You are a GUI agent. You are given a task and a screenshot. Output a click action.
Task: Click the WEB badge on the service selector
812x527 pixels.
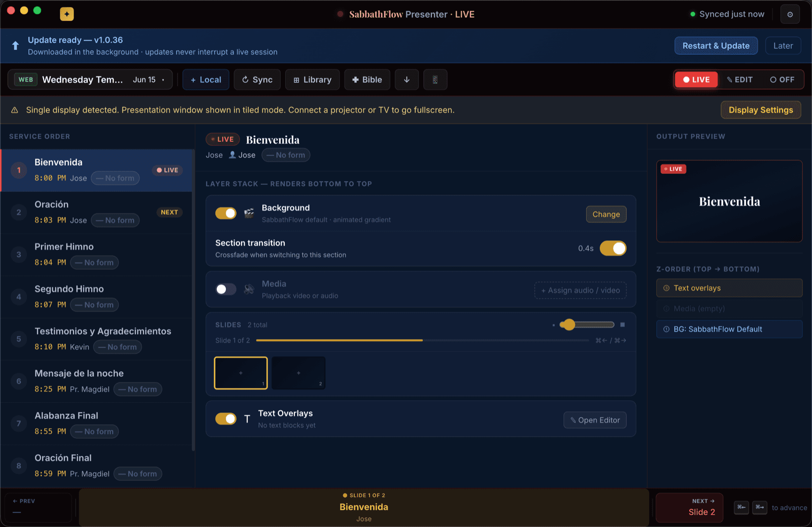pyautogui.click(x=26, y=80)
